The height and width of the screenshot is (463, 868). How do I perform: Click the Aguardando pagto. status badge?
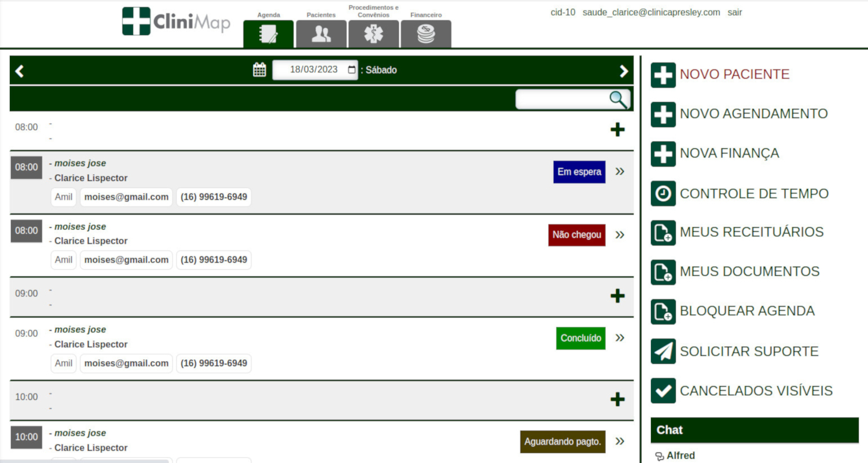click(x=563, y=442)
